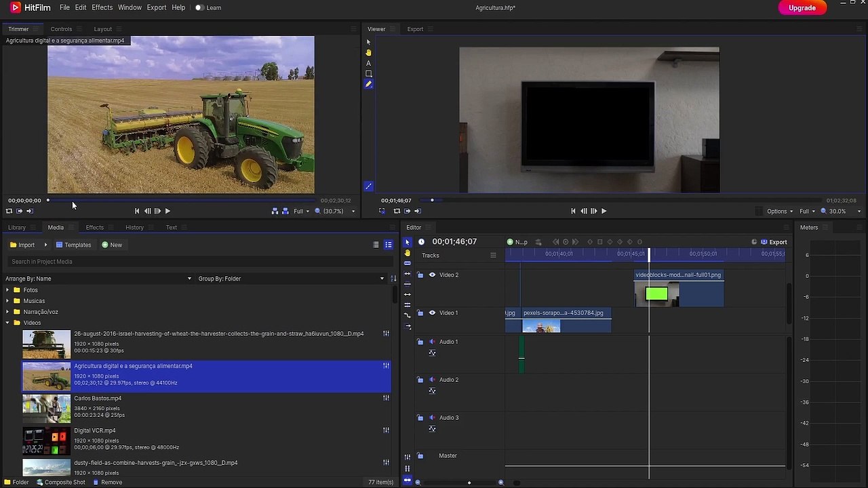Switch to the History tab
The height and width of the screenshot is (488, 868).
tap(134, 228)
